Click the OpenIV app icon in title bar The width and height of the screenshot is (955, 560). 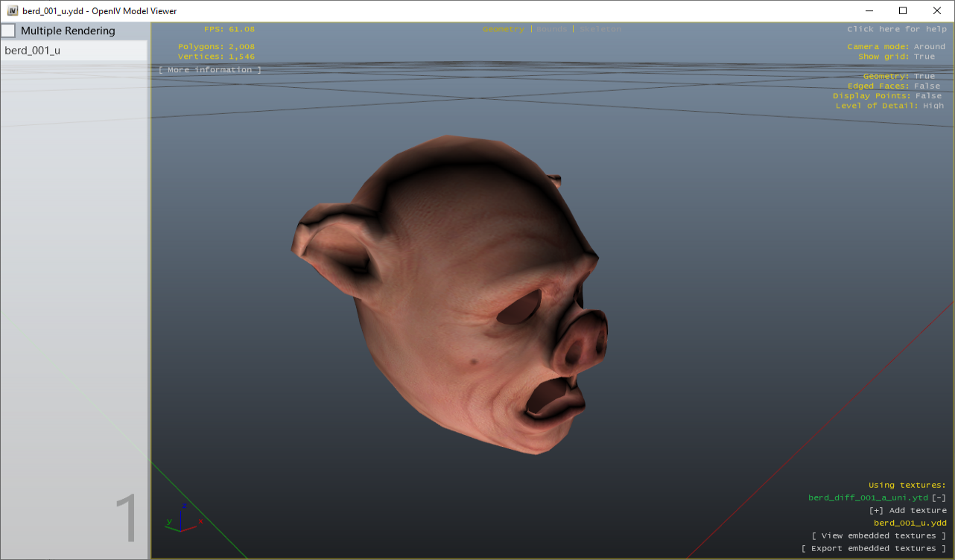(13, 11)
